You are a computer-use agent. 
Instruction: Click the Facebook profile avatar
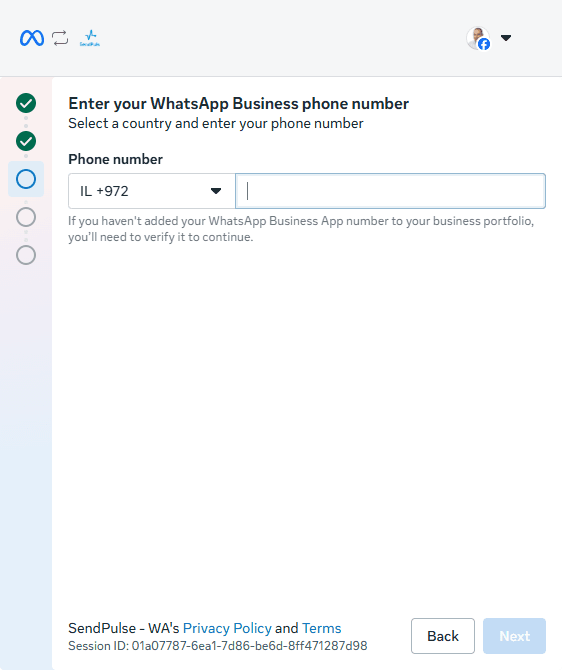pos(478,38)
